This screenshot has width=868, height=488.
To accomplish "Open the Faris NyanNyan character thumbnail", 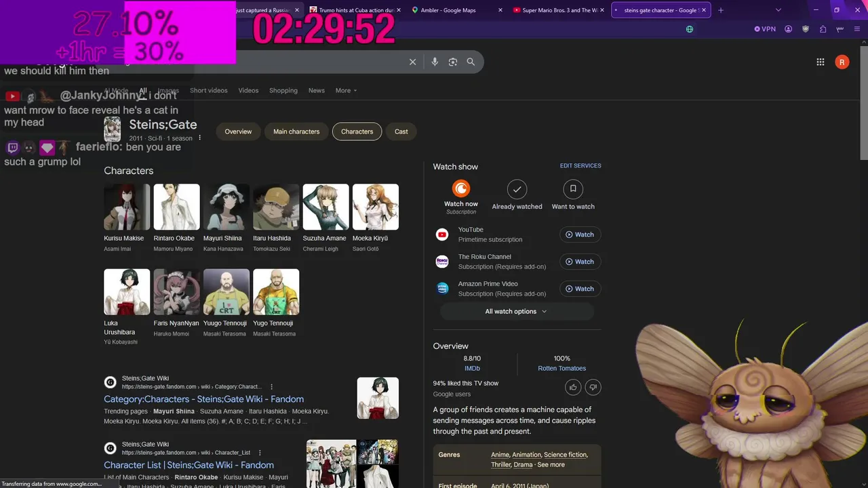I will click(x=176, y=292).
